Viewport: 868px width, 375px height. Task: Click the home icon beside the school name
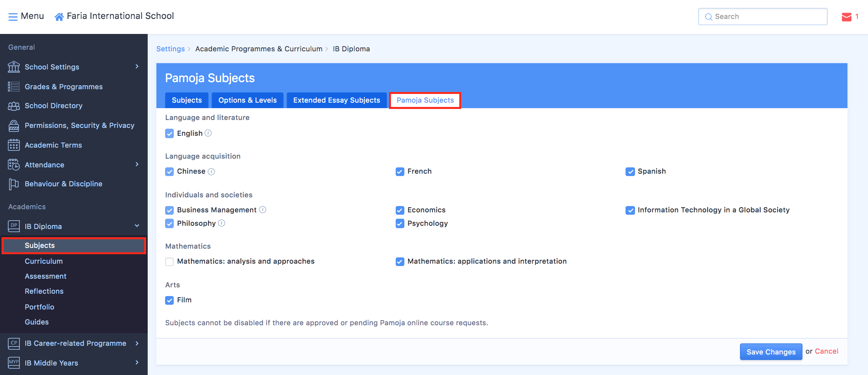tap(59, 17)
